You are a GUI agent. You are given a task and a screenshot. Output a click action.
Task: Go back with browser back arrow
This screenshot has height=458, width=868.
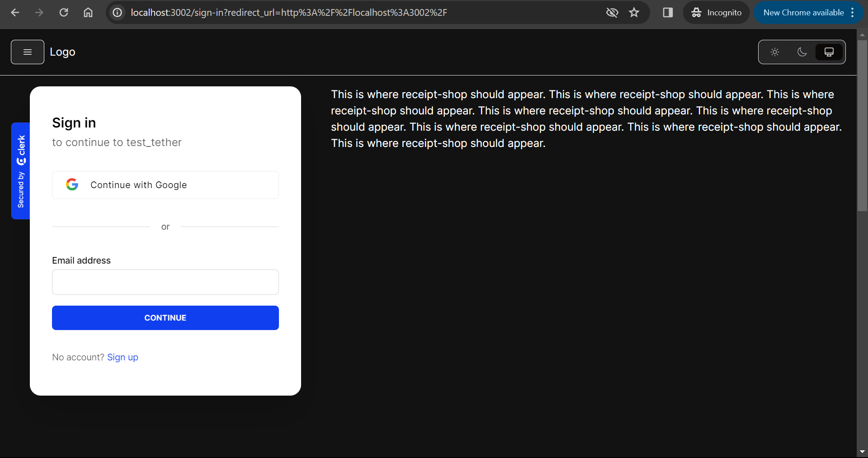(x=15, y=13)
